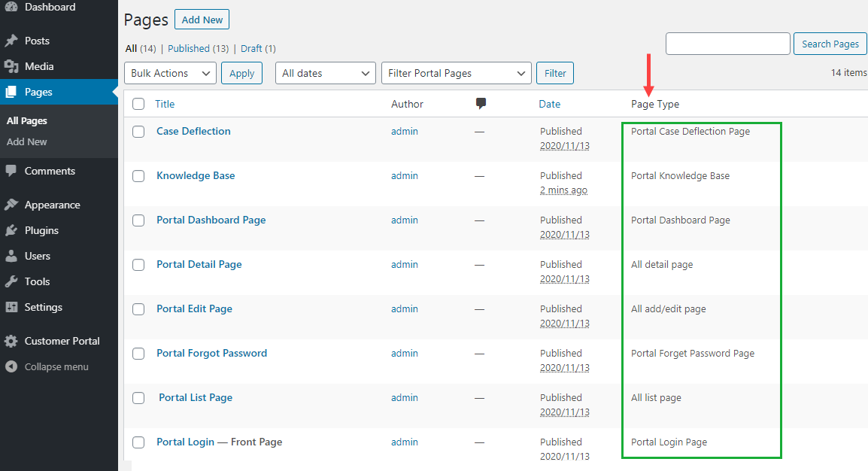Click the Users person icon
This screenshot has width=868, height=471.
click(11, 256)
